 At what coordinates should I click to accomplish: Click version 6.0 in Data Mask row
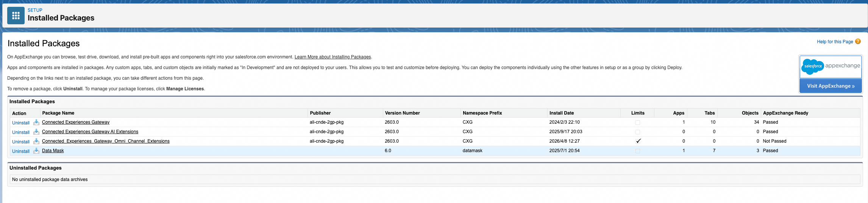coord(388,151)
